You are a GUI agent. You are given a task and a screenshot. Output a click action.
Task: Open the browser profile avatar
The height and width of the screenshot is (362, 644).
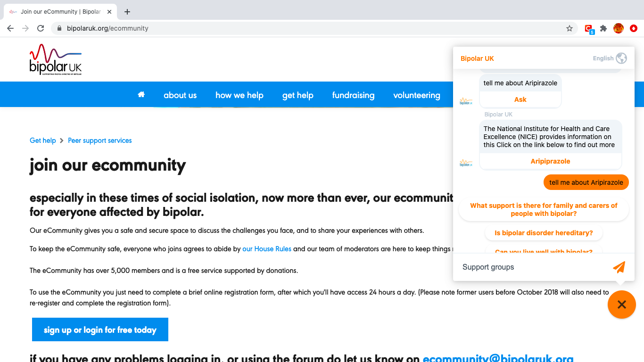[619, 28]
